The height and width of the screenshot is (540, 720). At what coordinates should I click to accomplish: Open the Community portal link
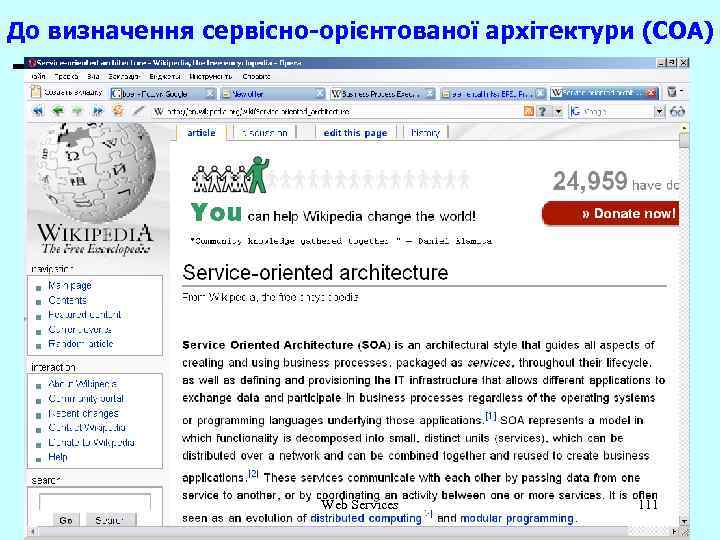click(x=86, y=399)
